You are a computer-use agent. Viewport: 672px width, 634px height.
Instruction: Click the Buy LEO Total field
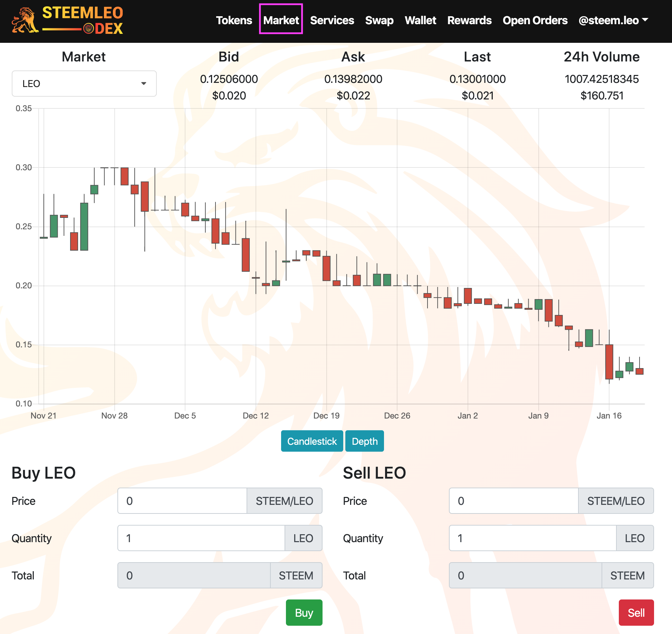(194, 575)
